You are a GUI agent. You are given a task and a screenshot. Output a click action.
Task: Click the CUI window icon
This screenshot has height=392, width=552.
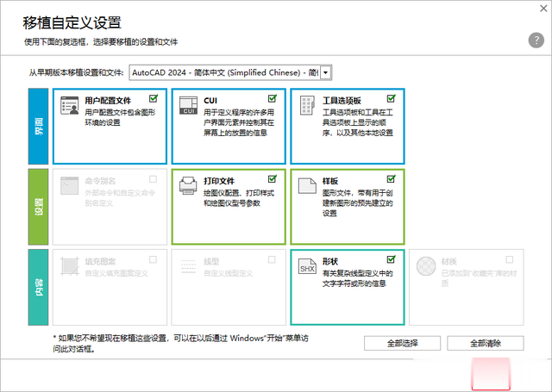click(x=188, y=105)
